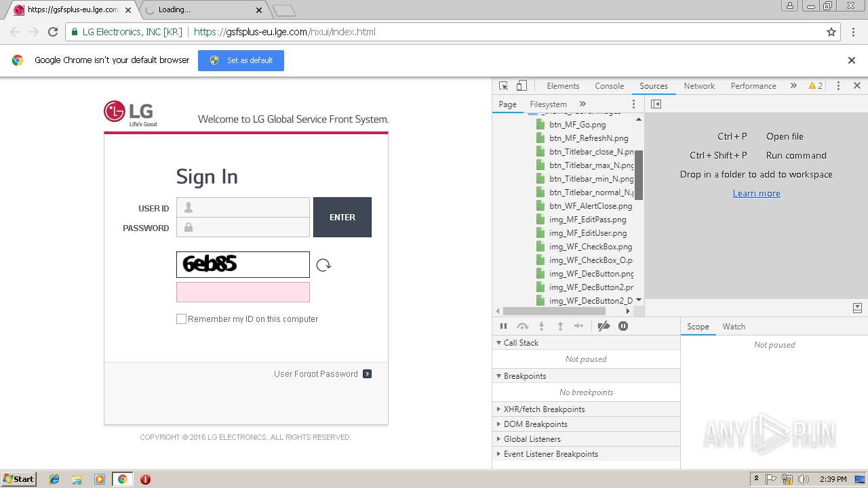Open the Learn more link
The image size is (868, 488).
756,193
